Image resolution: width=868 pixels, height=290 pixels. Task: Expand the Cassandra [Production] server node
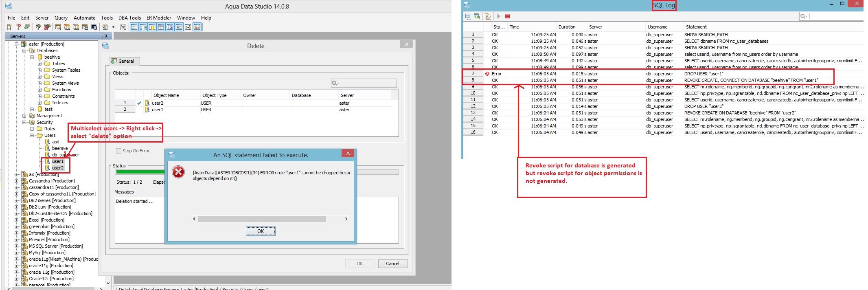tap(17, 181)
